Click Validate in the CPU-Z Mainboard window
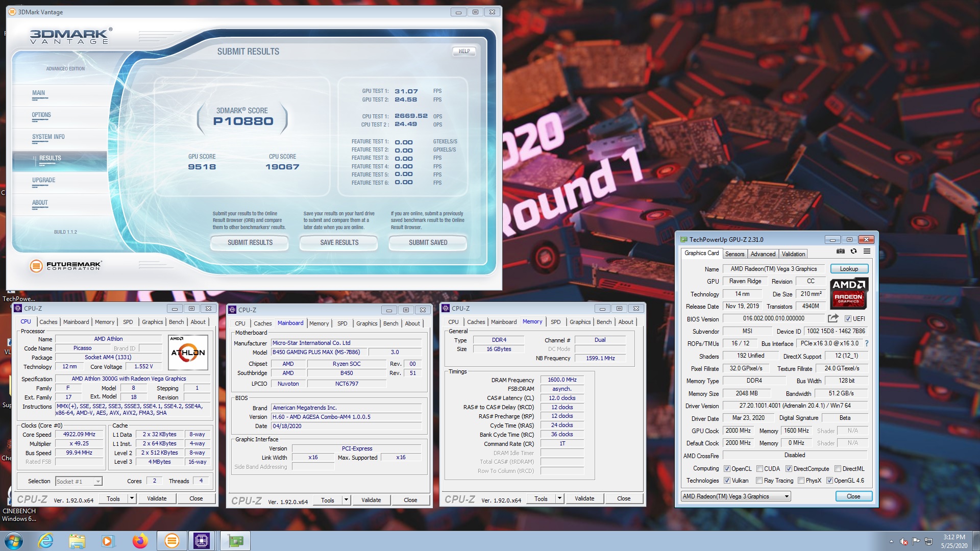Image resolution: width=980 pixels, height=551 pixels. tap(371, 500)
